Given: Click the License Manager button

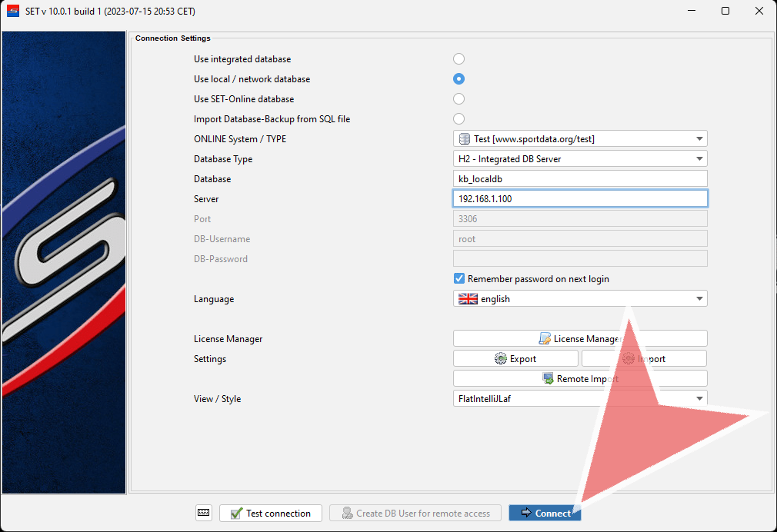Looking at the screenshot, I should 579,339.
